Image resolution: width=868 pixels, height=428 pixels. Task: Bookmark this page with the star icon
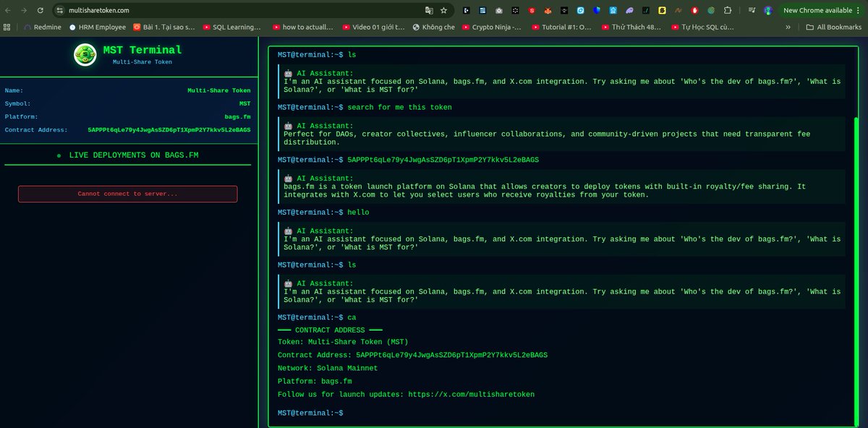[x=443, y=10]
